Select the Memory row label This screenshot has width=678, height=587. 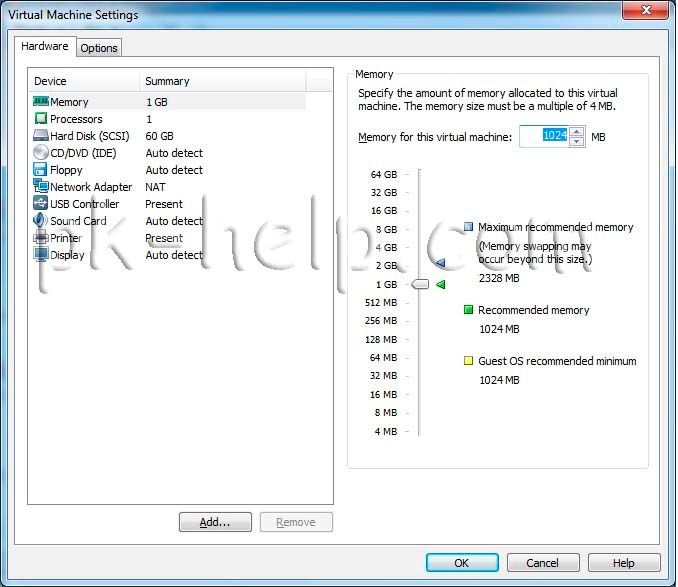(x=69, y=102)
